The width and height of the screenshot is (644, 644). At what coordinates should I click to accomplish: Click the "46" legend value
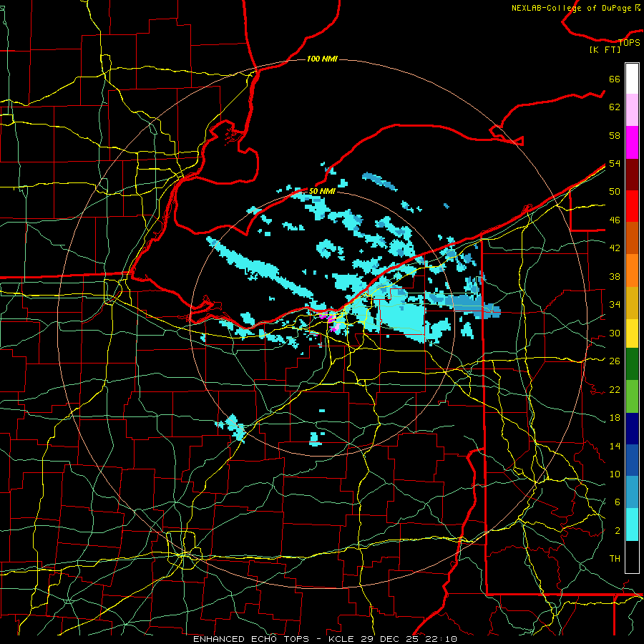(x=615, y=220)
